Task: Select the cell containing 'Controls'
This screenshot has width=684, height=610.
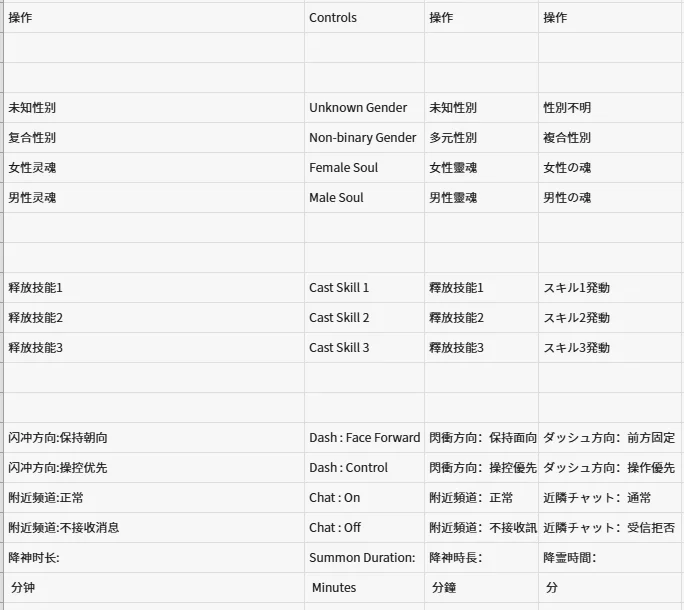Action: coord(364,17)
